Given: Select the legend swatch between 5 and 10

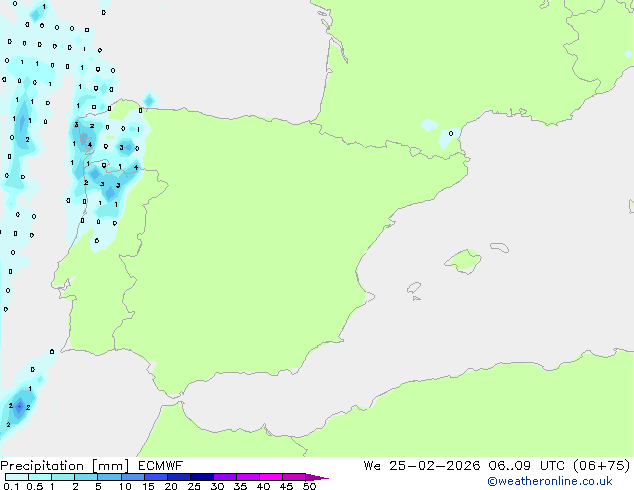Looking at the screenshot, I should click(x=110, y=478).
